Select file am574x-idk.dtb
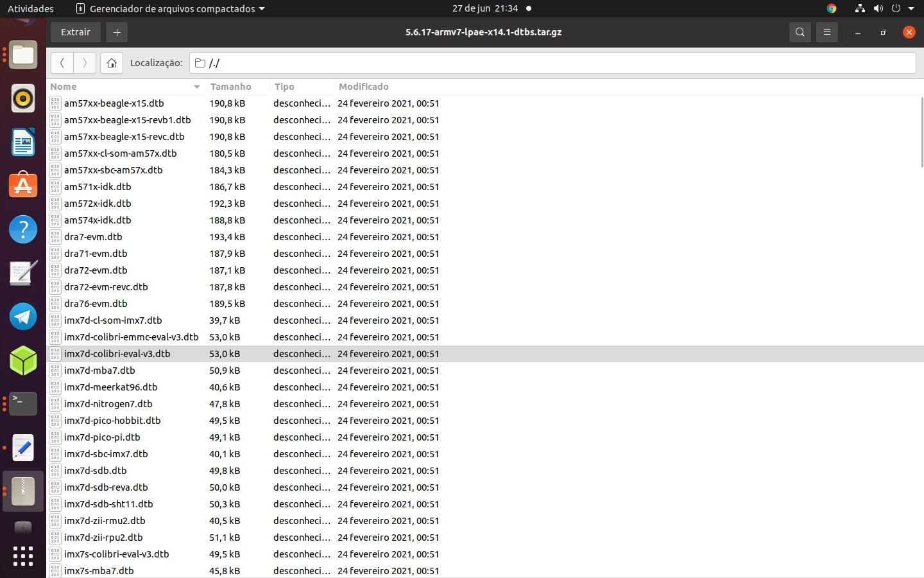Viewport: 924px width, 578px height. click(x=486, y=220)
